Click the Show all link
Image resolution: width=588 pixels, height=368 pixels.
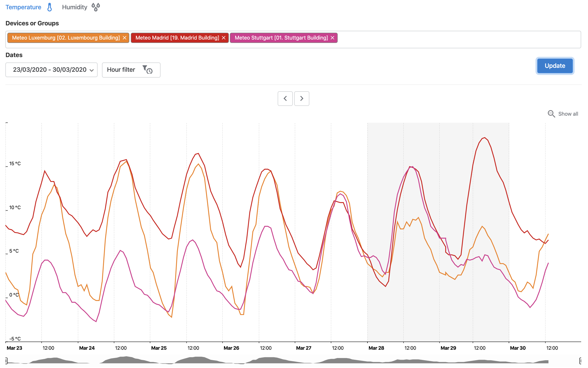pyautogui.click(x=568, y=114)
